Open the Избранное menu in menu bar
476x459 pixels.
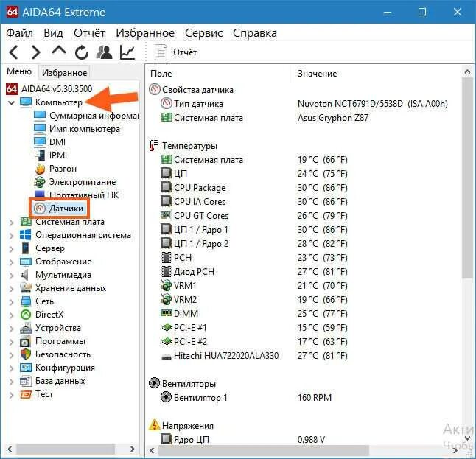pyautogui.click(x=145, y=32)
